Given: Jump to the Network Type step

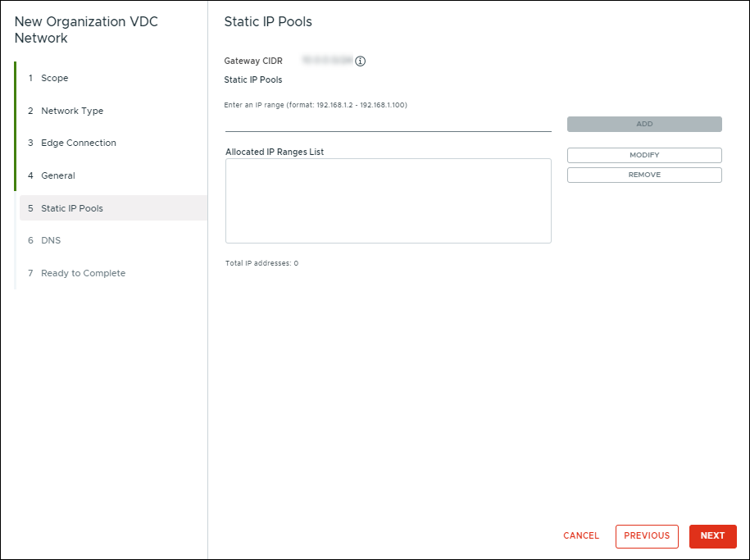Looking at the screenshot, I should tap(73, 111).
